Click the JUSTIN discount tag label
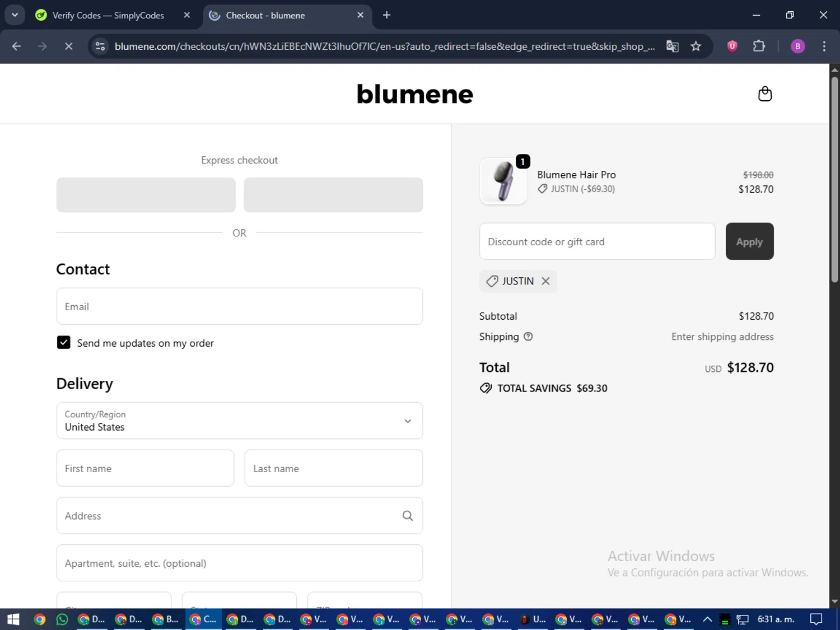Screen dimensions: 840x630 [x=518, y=281]
